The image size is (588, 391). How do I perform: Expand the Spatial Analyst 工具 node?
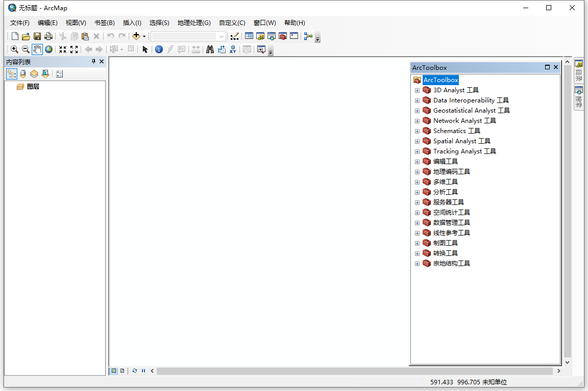click(417, 142)
